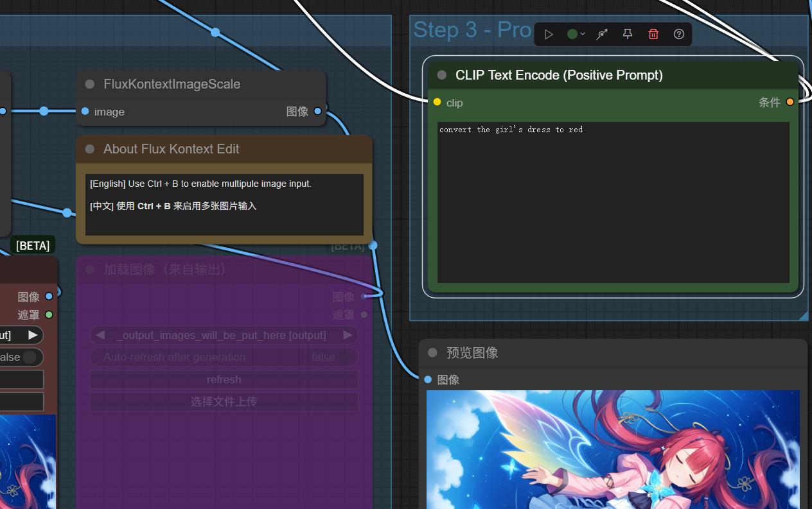Collapse the About Flux Kontext Edit note
The height and width of the screenshot is (509, 812).
[x=90, y=149]
